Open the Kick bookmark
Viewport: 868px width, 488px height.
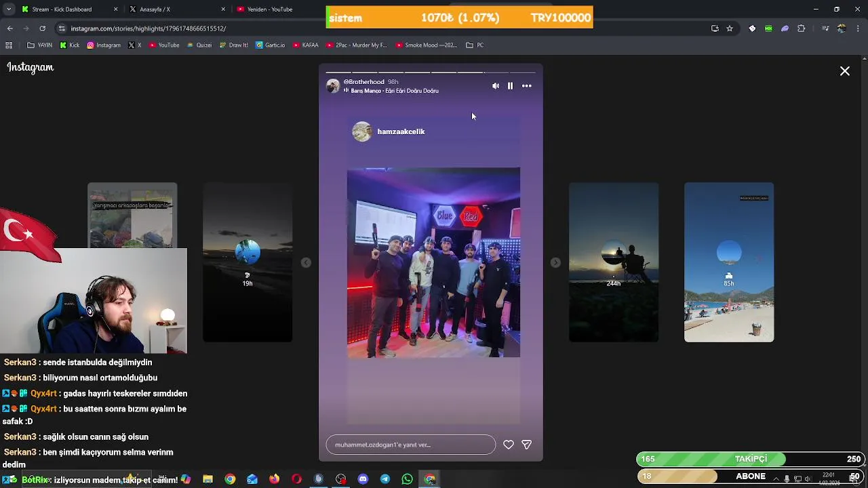(x=70, y=45)
